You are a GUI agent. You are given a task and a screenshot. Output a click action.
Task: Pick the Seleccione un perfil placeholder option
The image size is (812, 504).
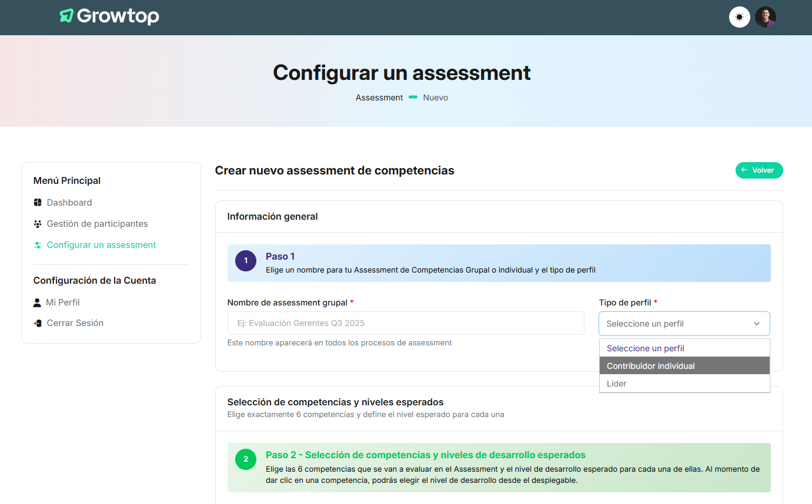click(x=645, y=348)
